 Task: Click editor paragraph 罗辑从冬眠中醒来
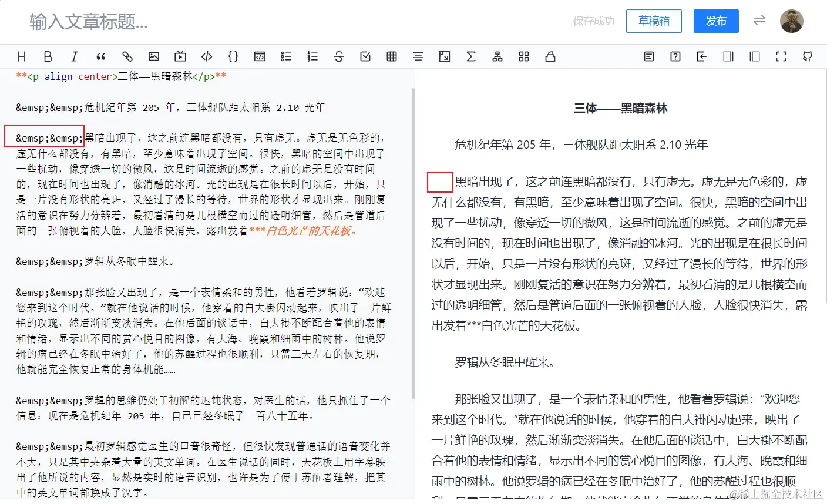95,261
